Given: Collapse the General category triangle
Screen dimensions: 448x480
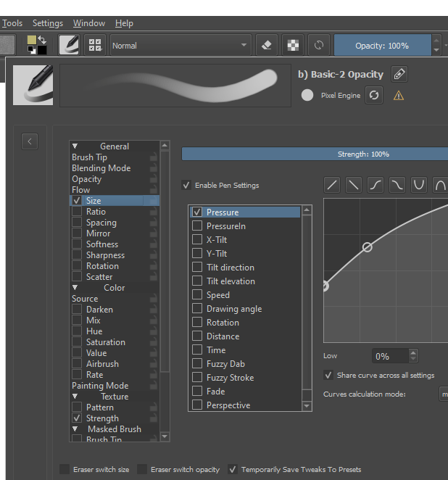Looking at the screenshot, I should [75, 146].
